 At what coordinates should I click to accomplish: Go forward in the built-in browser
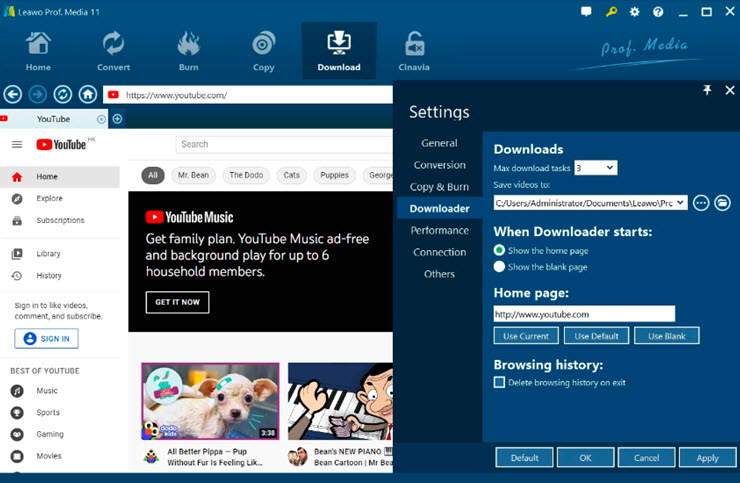(38, 94)
